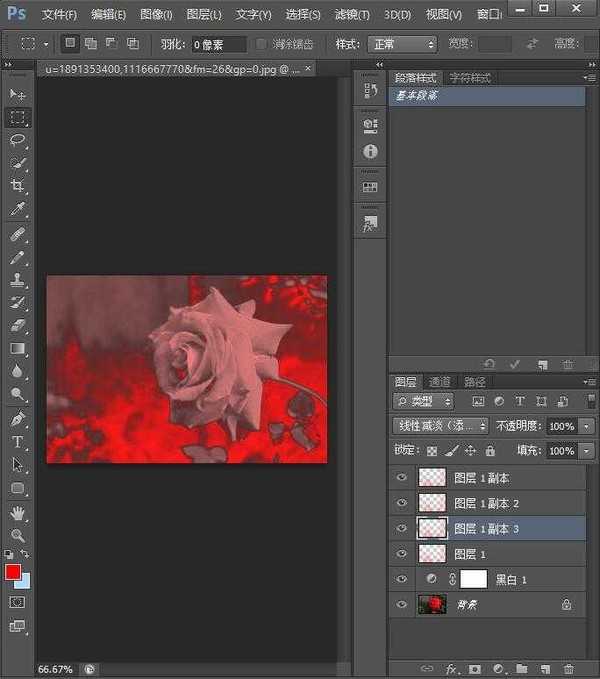
Task: Select the 图层 1 layer
Action: (470, 553)
